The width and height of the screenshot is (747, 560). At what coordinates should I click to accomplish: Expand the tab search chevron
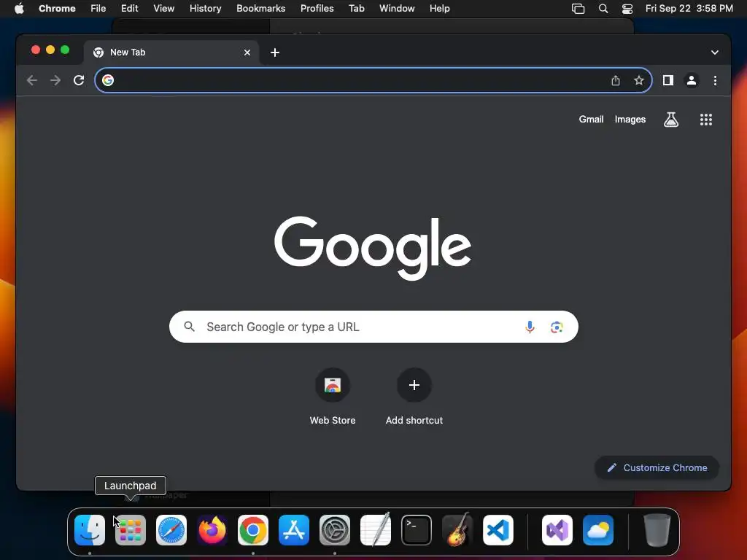click(715, 52)
